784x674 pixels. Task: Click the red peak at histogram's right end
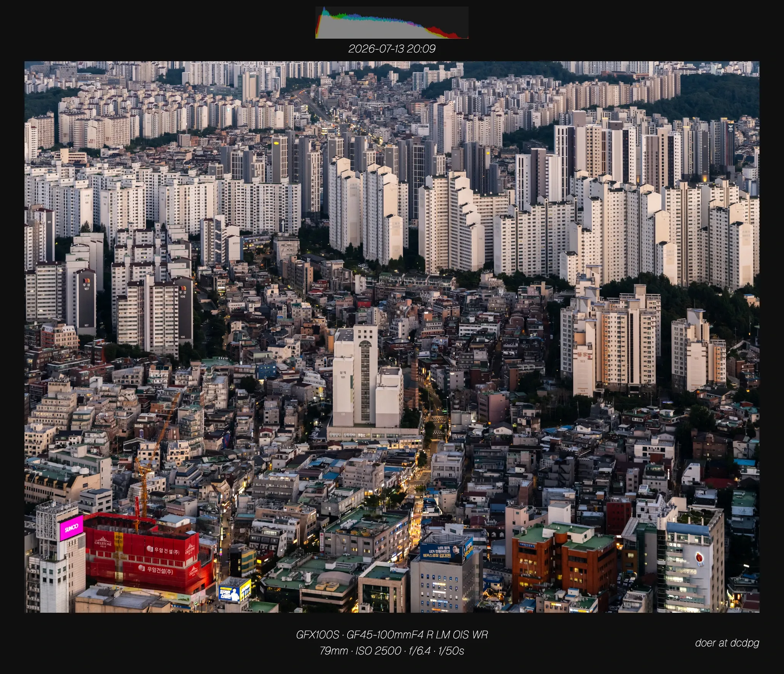coord(440,33)
